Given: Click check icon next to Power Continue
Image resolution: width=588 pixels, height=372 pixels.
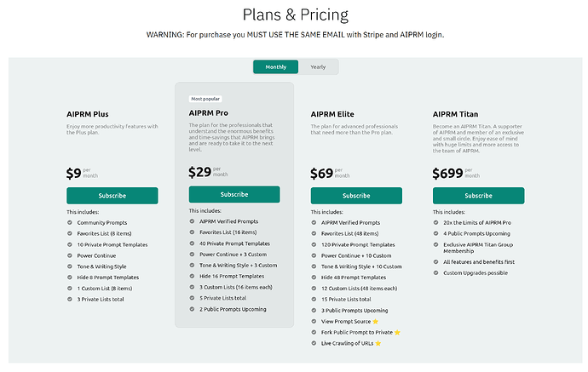Looking at the screenshot, I should click(70, 256).
